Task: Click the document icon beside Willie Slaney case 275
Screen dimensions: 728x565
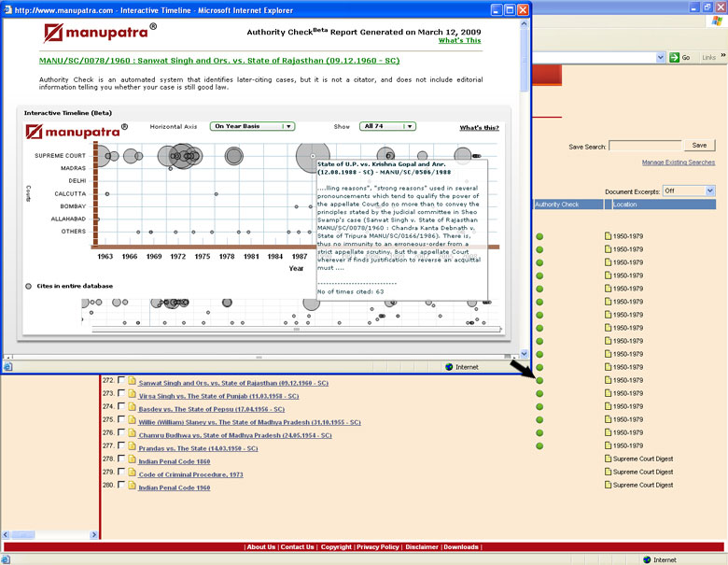Action: (x=132, y=420)
